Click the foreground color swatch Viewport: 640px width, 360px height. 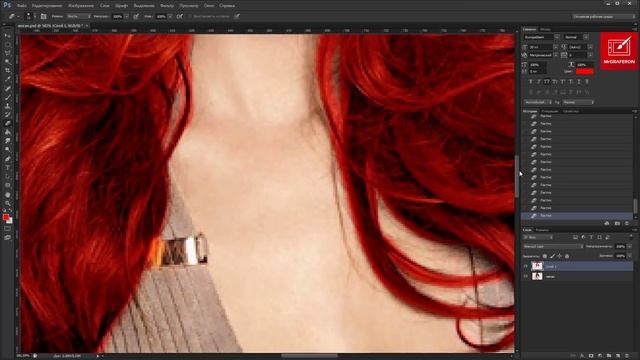coord(6,218)
